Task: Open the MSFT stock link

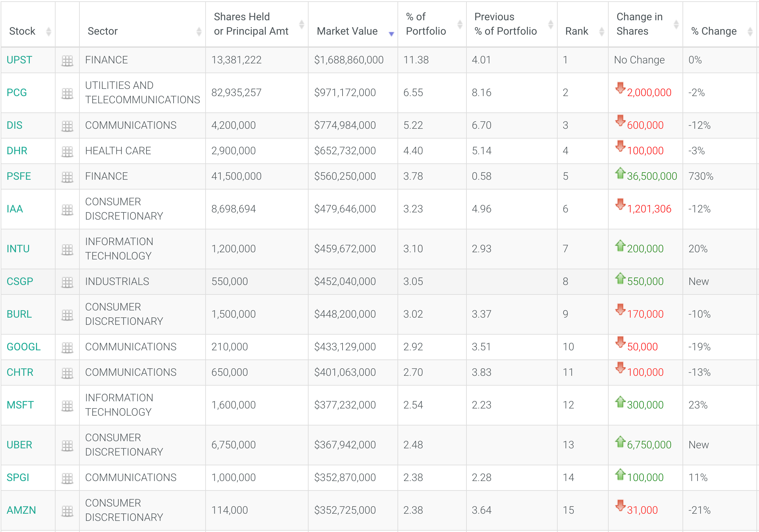Action: 20,405
